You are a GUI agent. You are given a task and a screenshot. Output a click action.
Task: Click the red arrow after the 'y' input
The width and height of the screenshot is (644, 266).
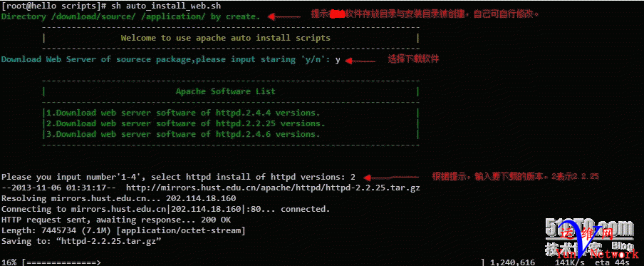(x=360, y=61)
